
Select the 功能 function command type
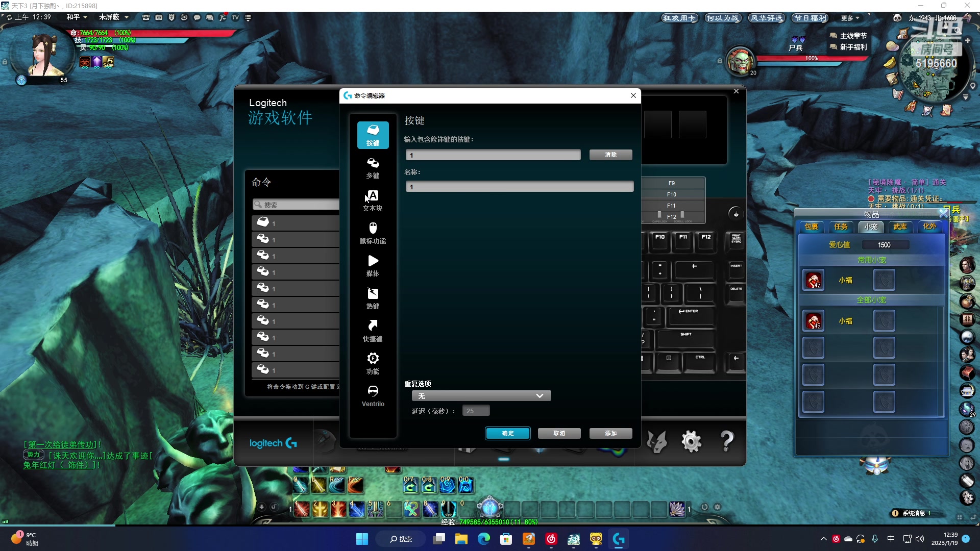373,364
